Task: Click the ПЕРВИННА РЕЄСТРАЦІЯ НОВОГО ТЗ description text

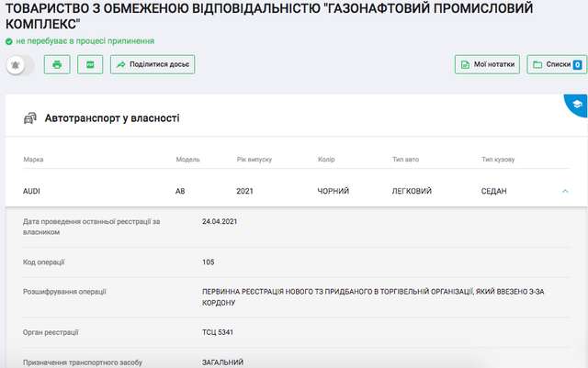Action: click(x=373, y=296)
